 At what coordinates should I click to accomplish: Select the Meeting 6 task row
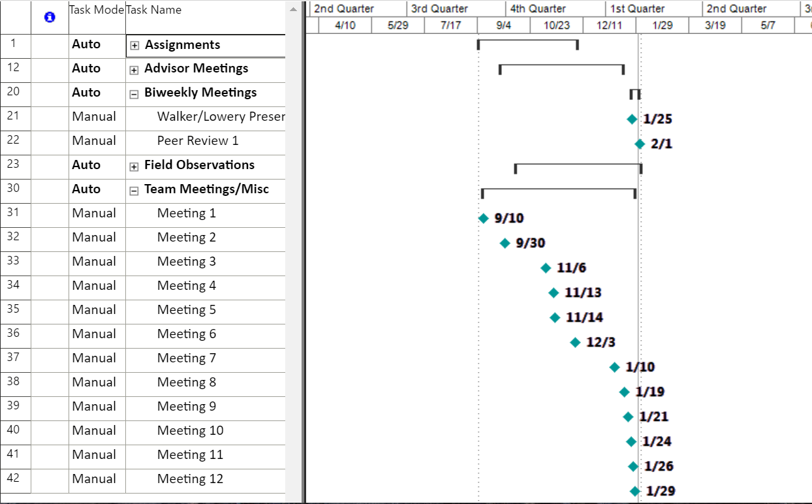tap(187, 334)
